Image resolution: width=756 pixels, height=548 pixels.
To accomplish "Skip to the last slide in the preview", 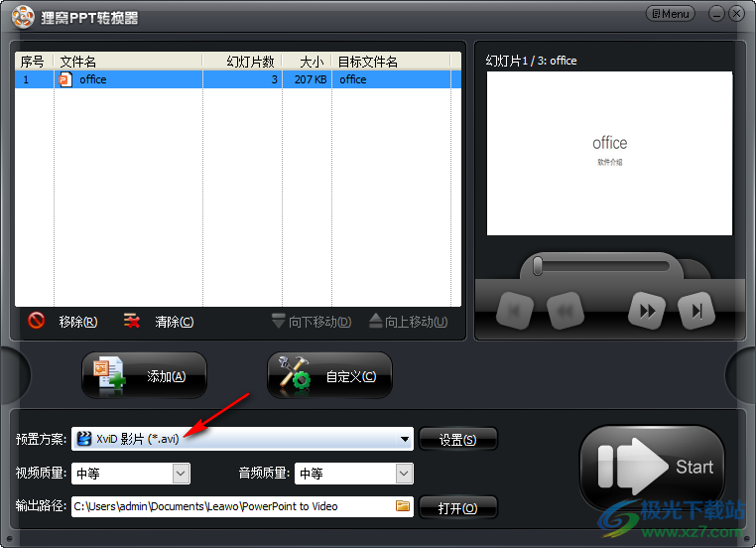I will 696,311.
